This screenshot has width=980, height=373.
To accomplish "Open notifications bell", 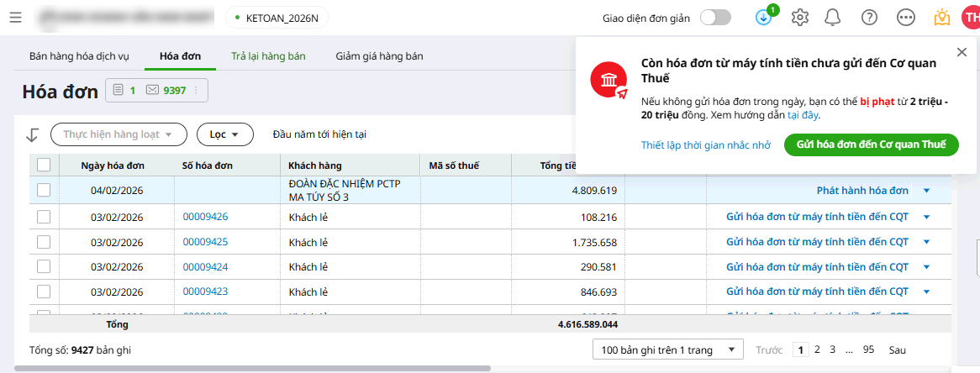I will pos(833,18).
